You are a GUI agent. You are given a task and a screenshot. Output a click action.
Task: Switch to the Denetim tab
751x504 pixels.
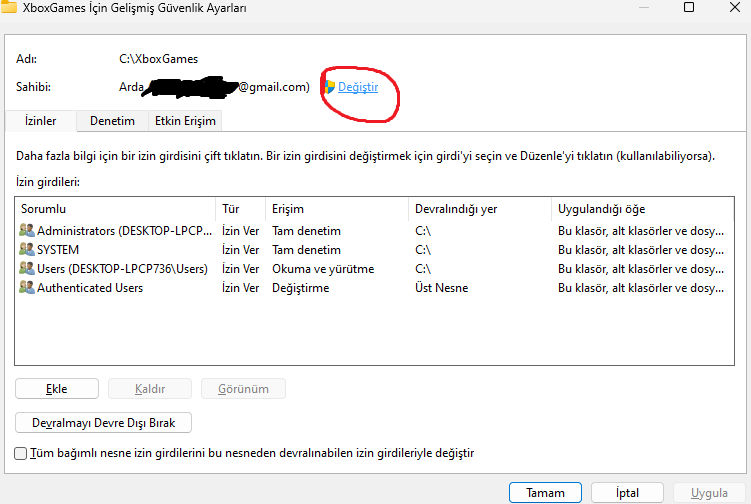click(113, 121)
